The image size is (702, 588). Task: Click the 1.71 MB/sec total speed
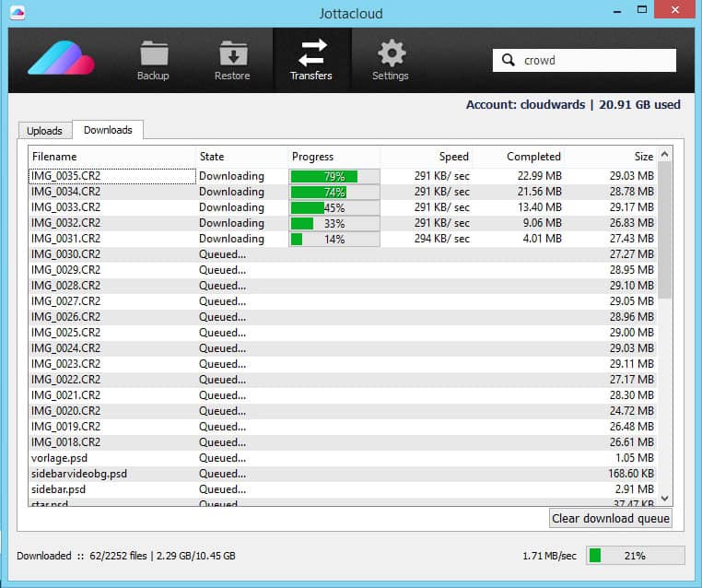(549, 557)
